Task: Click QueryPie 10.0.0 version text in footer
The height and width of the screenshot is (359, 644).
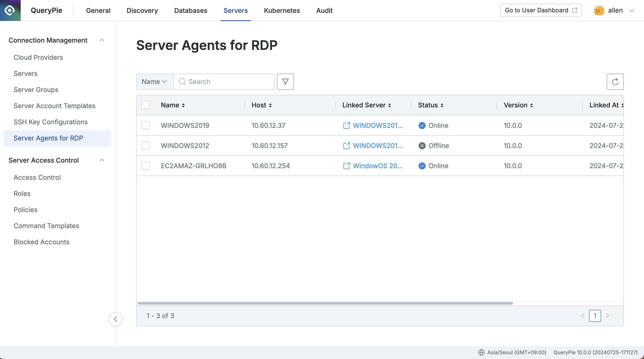Action: click(596, 352)
